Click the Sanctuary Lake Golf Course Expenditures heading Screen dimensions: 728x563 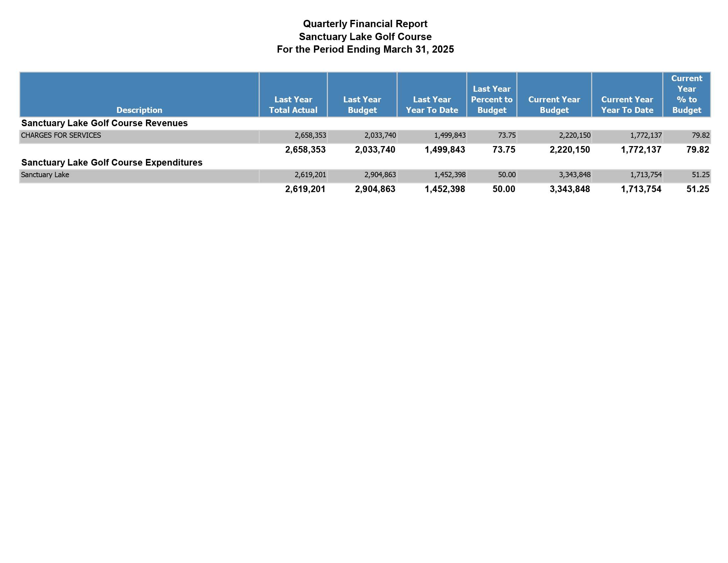coord(112,162)
